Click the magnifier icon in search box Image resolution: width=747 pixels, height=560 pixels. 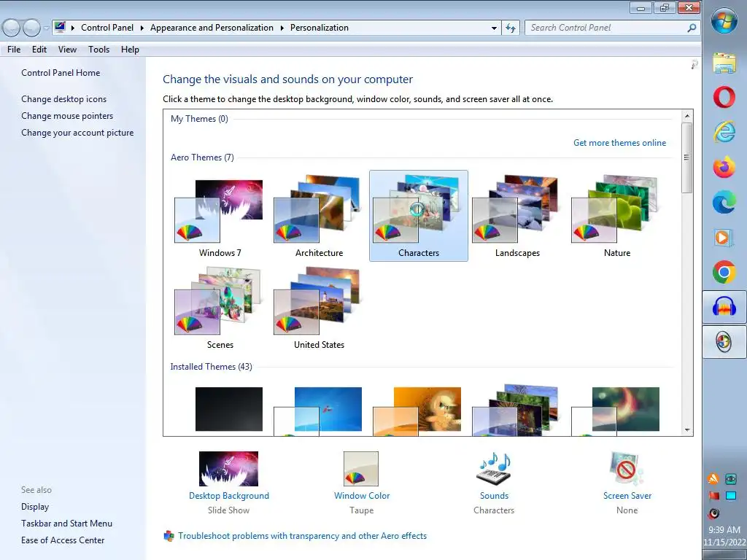[x=692, y=28]
